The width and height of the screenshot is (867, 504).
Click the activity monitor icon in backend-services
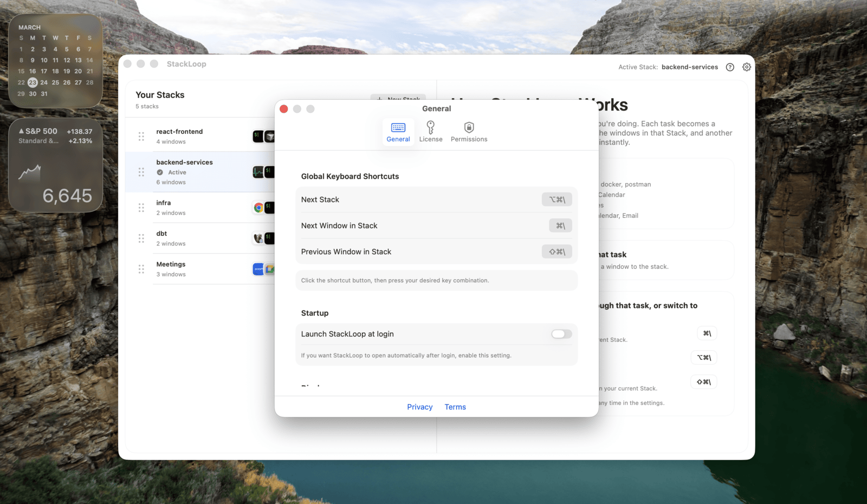tap(258, 172)
